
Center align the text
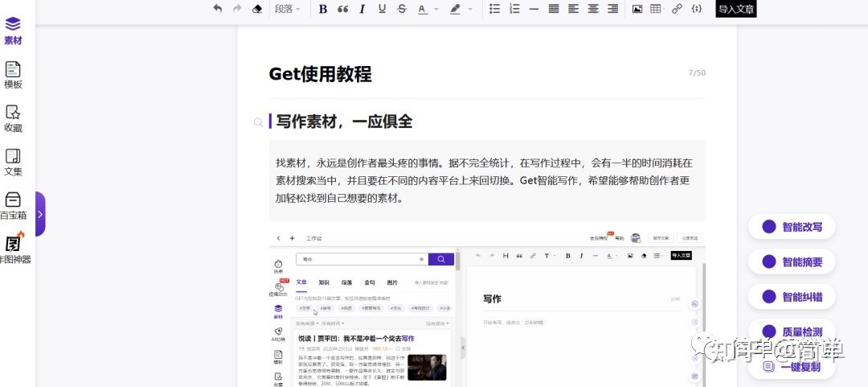click(593, 9)
